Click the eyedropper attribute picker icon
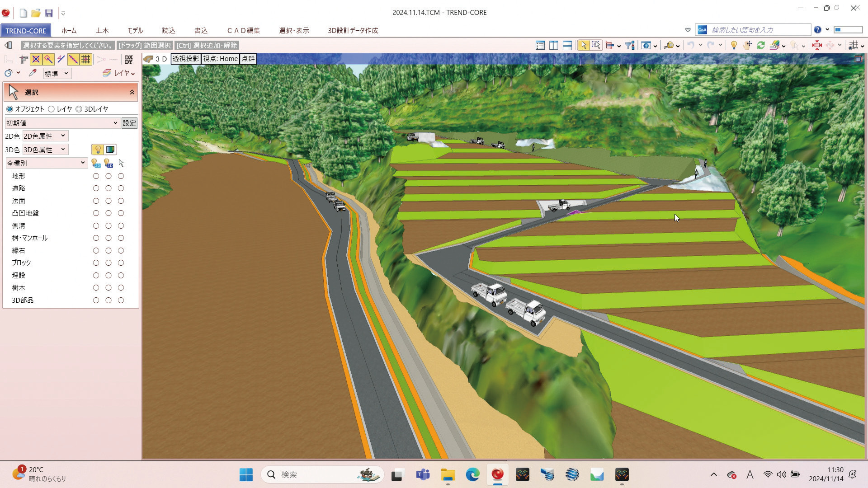This screenshot has height=488, width=868. 33,73
